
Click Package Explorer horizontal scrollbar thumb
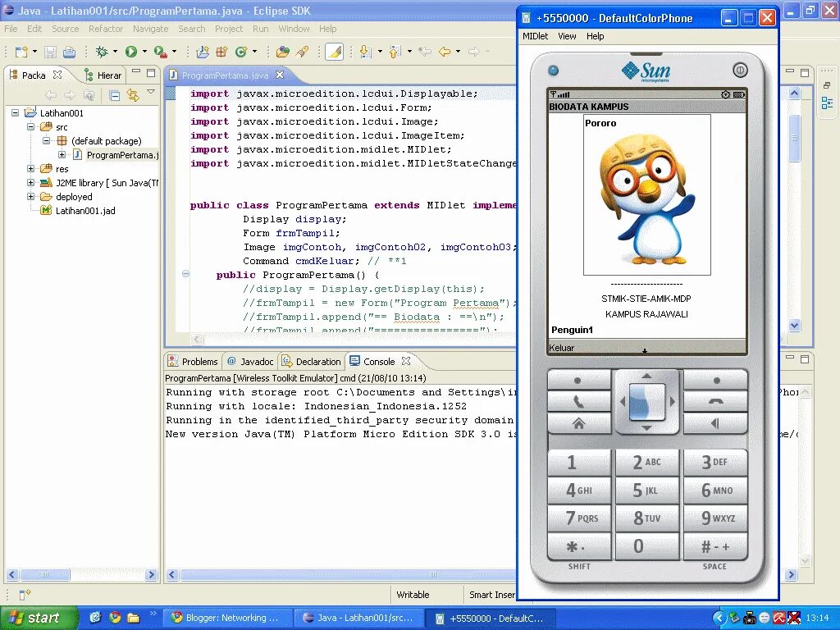(x=45, y=574)
